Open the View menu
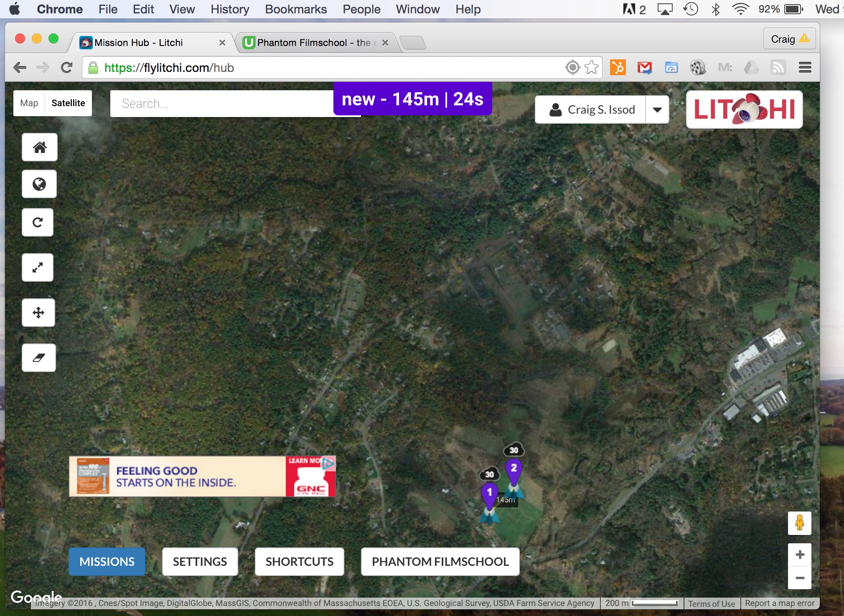The image size is (844, 616). coord(182,9)
